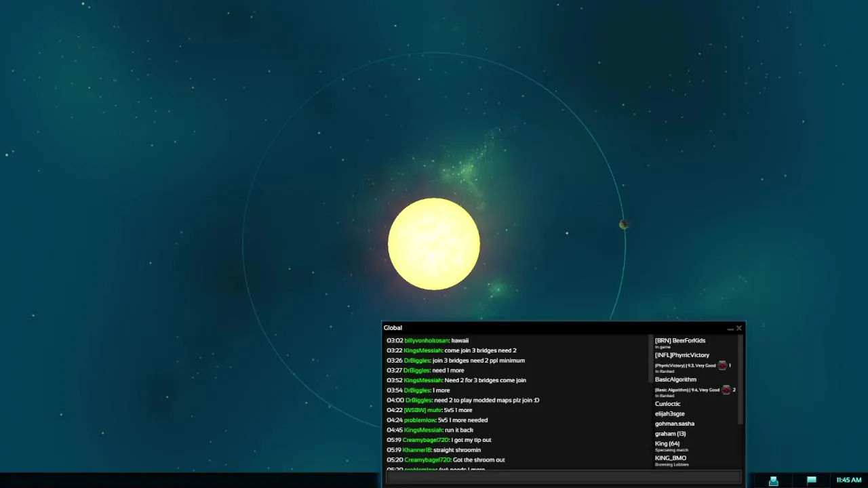The width and height of the screenshot is (868, 488).
Task: Click the Global chat title
Action: coord(393,328)
